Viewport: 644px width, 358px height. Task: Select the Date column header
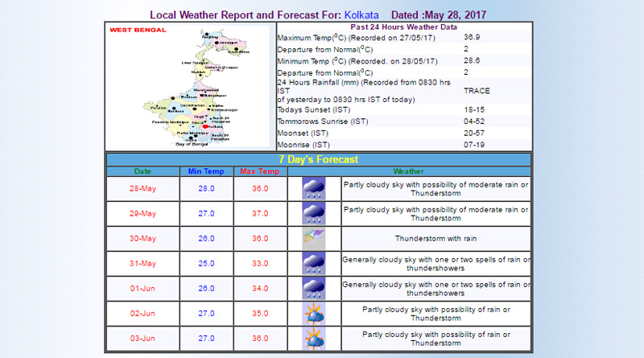(x=142, y=171)
